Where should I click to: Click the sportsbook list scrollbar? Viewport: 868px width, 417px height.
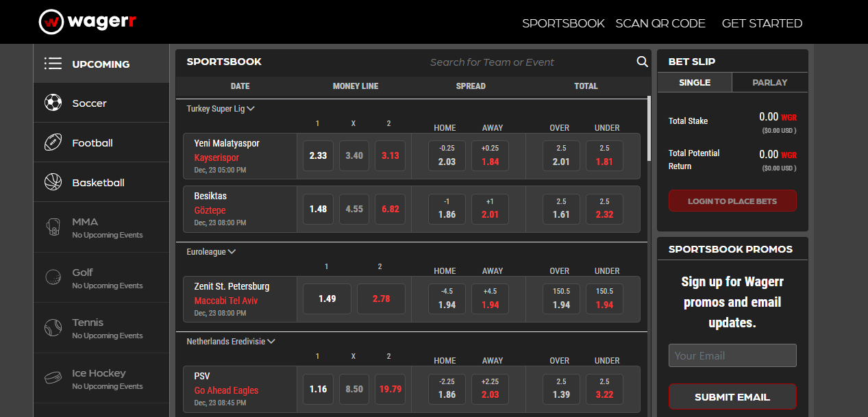point(649,129)
